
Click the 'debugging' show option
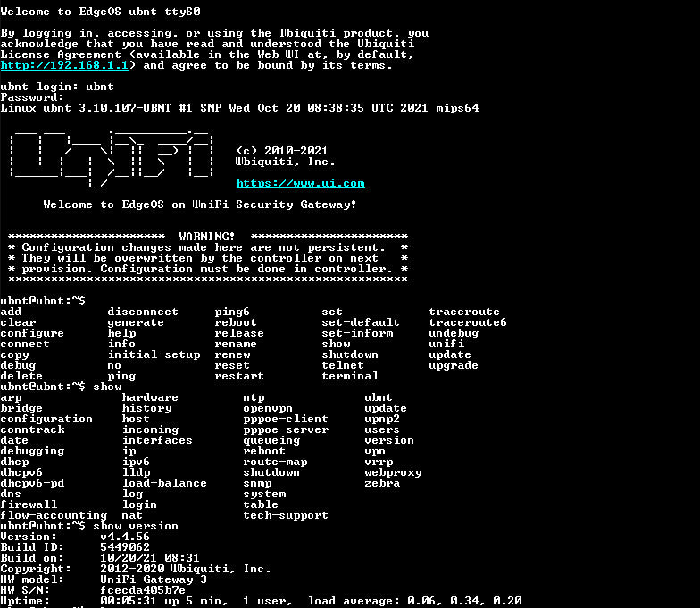tap(32, 452)
